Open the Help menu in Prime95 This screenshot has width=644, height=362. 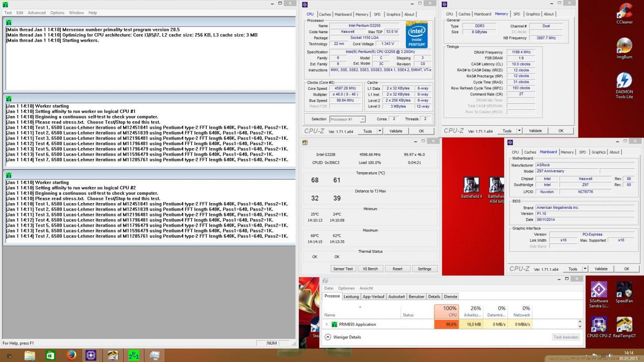click(x=93, y=12)
